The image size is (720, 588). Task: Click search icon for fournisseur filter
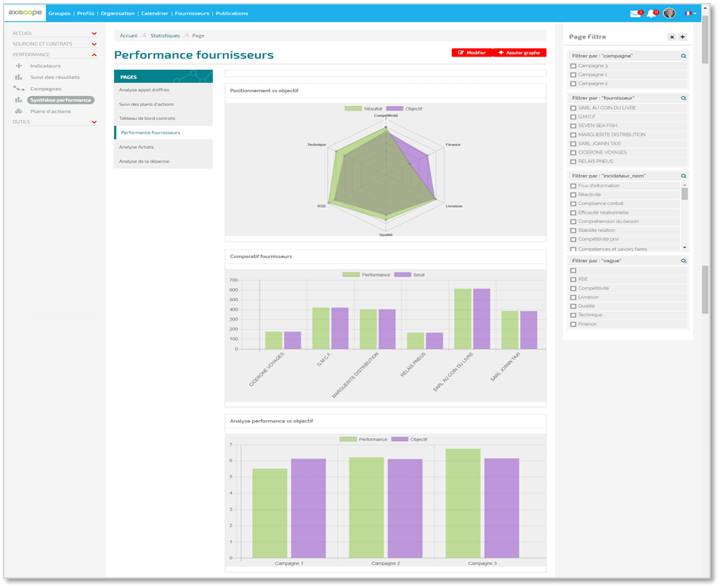(x=683, y=98)
